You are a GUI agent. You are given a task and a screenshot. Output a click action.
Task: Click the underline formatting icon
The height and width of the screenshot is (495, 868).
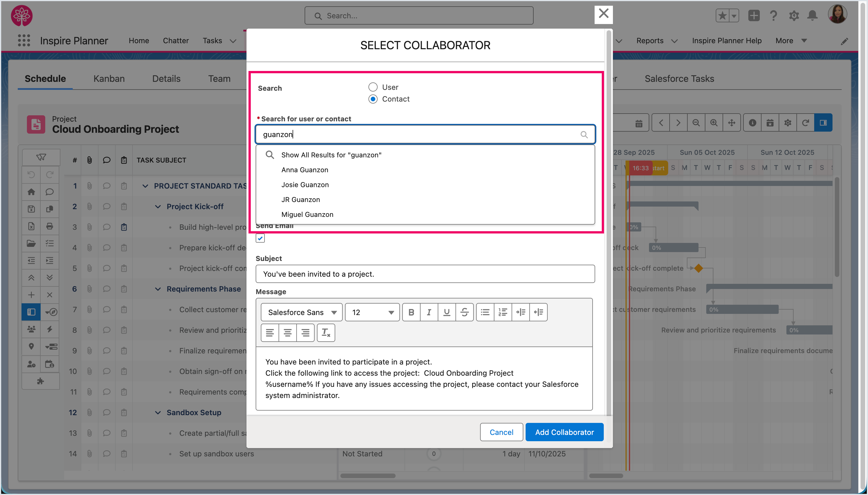(447, 312)
